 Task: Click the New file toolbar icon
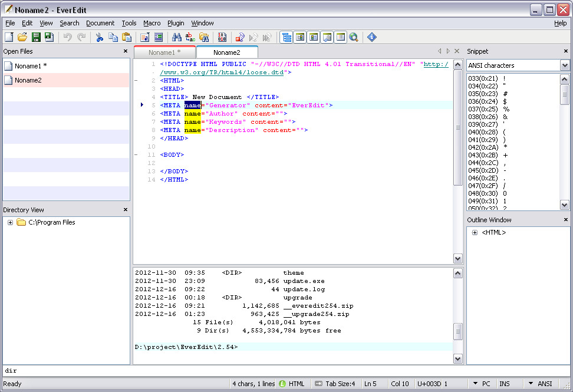(x=9, y=38)
